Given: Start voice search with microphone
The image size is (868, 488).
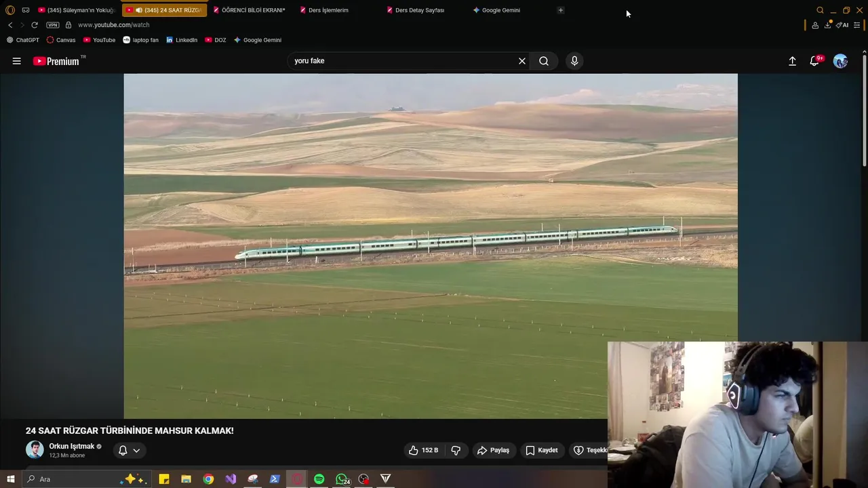Looking at the screenshot, I should pos(574,61).
